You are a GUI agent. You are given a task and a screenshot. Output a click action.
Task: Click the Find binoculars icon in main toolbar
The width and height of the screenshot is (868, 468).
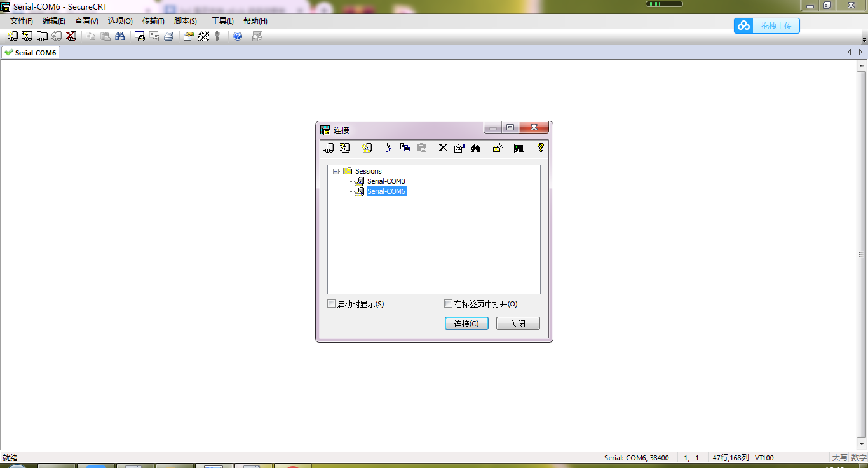point(119,36)
